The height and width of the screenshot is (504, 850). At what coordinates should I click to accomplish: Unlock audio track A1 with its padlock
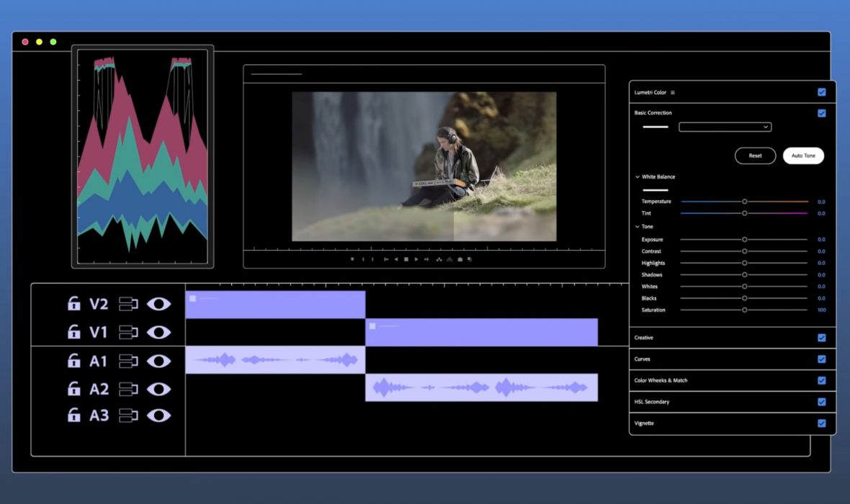point(73,361)
